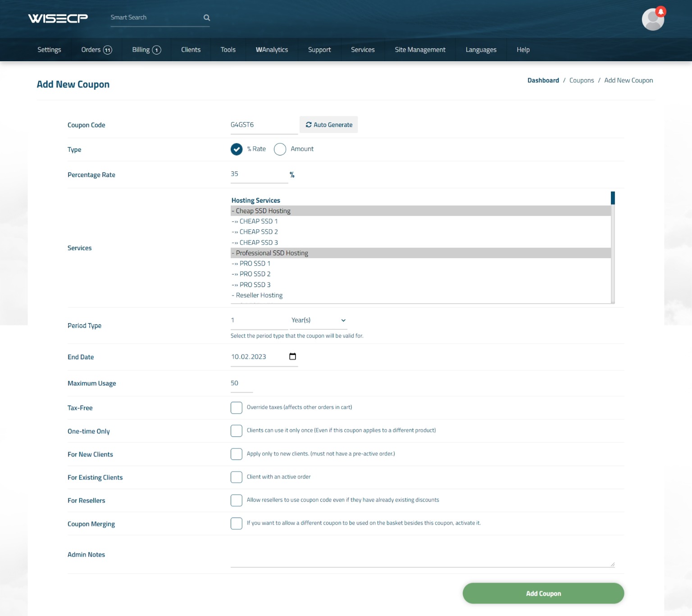Click the WISECP logo

58,18
